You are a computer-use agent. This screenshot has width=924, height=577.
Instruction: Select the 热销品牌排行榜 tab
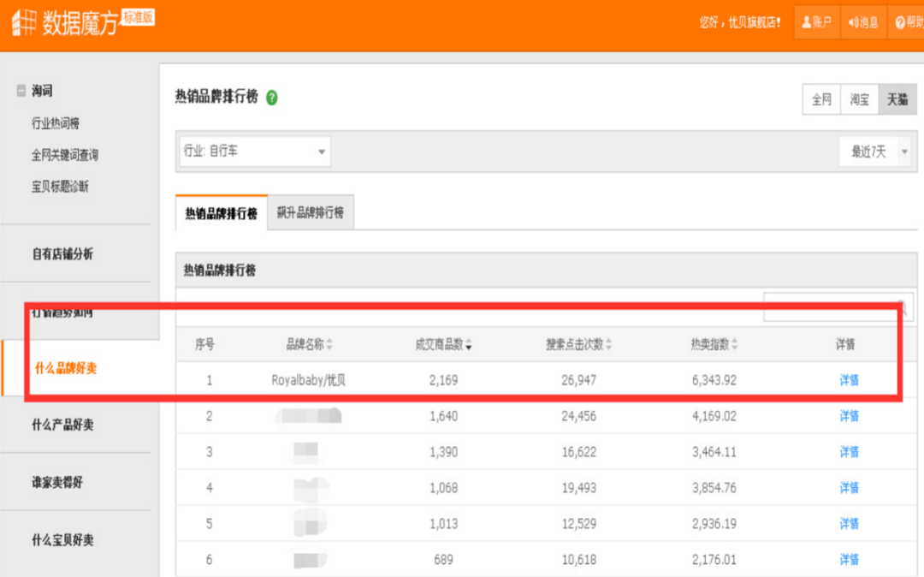[x=222, y=213]
